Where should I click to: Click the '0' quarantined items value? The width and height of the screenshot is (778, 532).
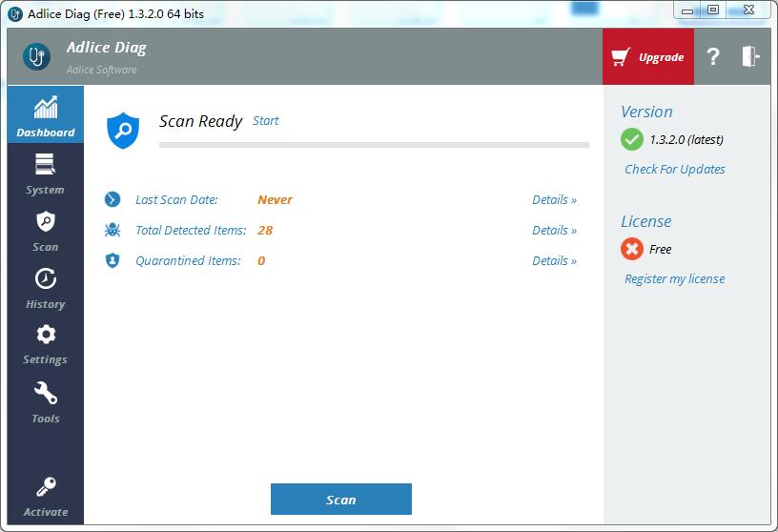261,260
